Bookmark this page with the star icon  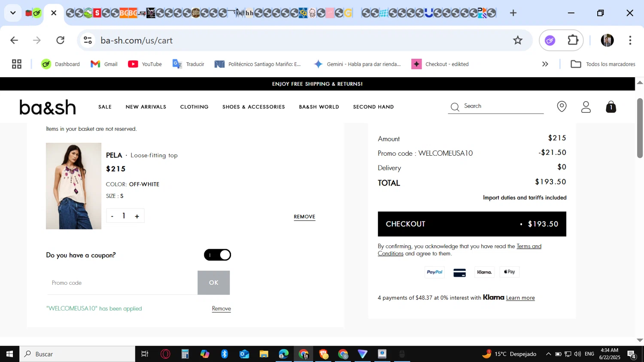pyautogui.click(x=518, y=40)
